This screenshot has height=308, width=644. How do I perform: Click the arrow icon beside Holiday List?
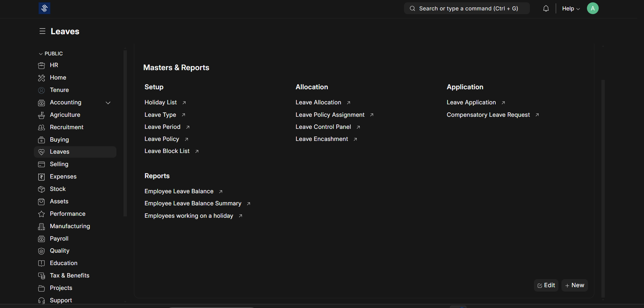[x=184, y=103]
